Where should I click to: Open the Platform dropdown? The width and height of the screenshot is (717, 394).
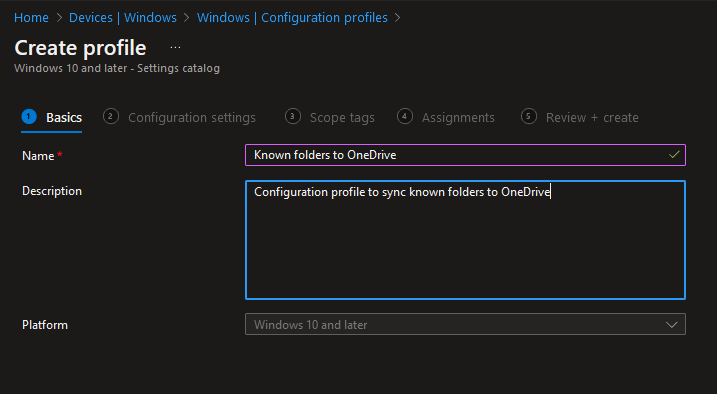point(465,325)
